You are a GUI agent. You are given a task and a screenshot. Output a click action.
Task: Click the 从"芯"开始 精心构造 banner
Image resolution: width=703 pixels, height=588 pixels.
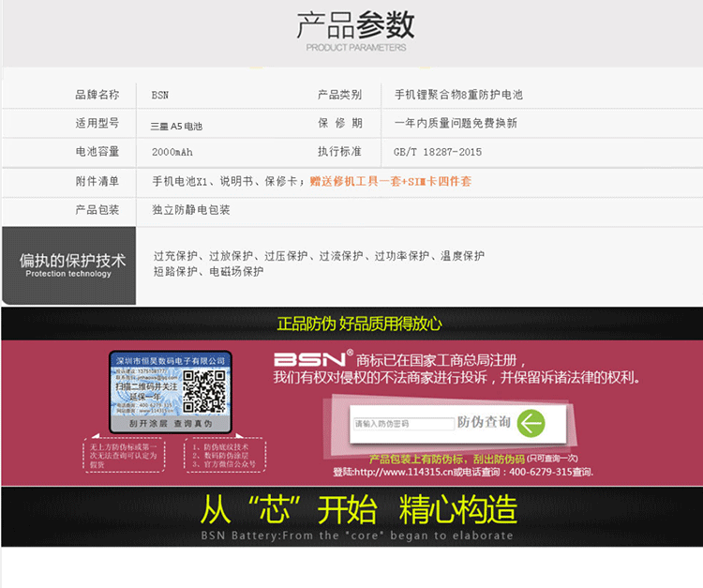coord(358,511)
